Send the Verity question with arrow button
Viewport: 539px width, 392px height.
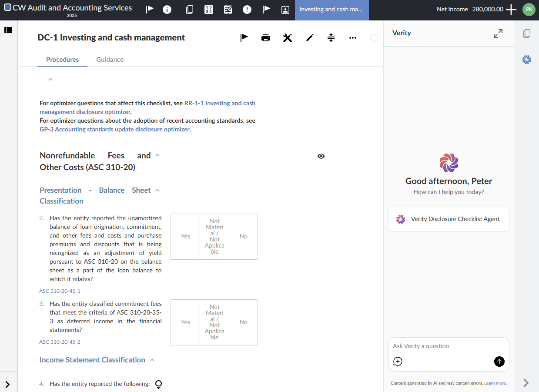coord(499,362)
